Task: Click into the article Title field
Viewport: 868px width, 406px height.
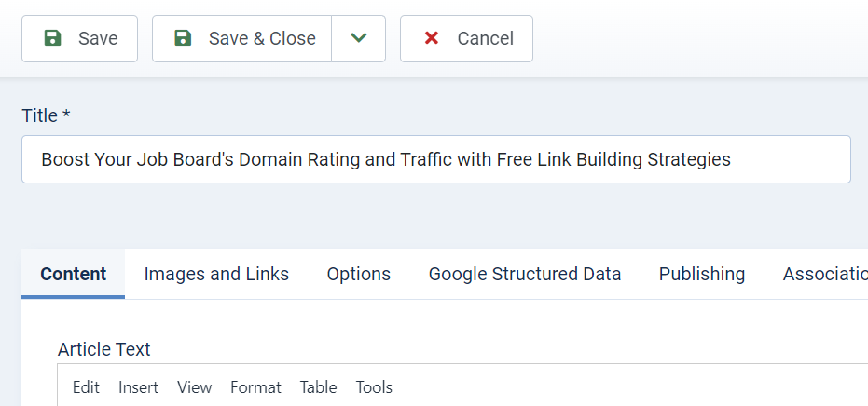Action: click(x=435, y=159)
